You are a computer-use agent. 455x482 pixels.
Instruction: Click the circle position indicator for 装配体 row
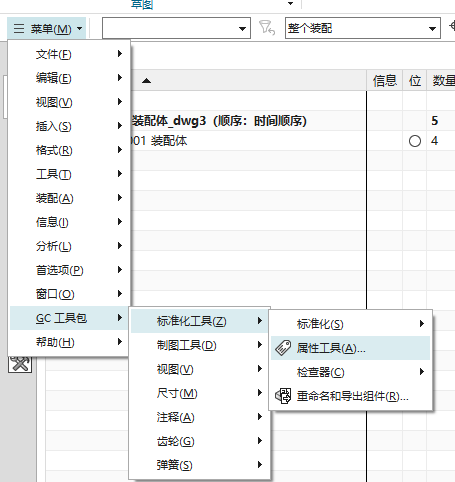point(415,141)
